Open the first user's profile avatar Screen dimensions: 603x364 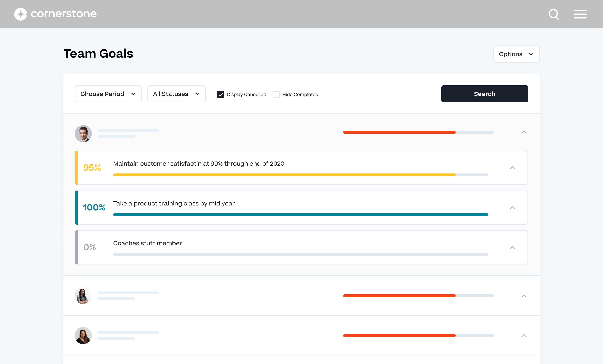click(83, 134)
